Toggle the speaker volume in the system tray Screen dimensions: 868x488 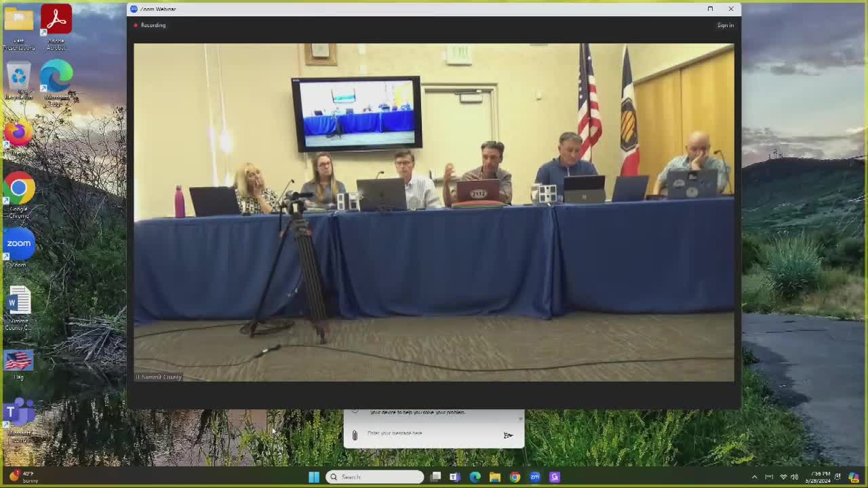(793, 476)
